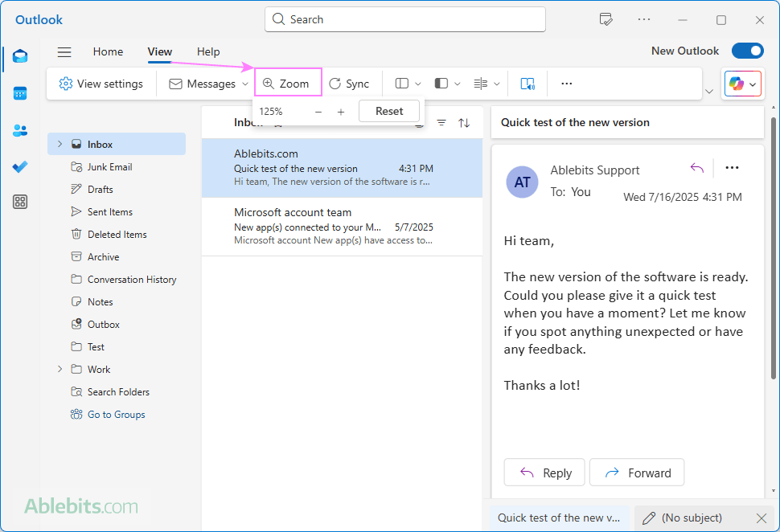Screen dimensions: 780x532
Task: Increase zoom with plus button
Action: [341, 112]
